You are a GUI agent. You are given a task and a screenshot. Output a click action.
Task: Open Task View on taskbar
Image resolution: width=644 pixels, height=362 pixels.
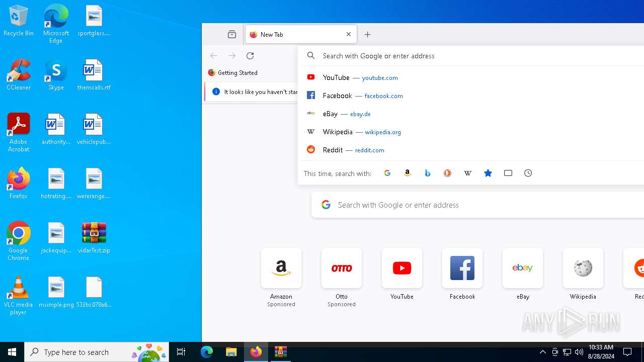pos(181,352)
